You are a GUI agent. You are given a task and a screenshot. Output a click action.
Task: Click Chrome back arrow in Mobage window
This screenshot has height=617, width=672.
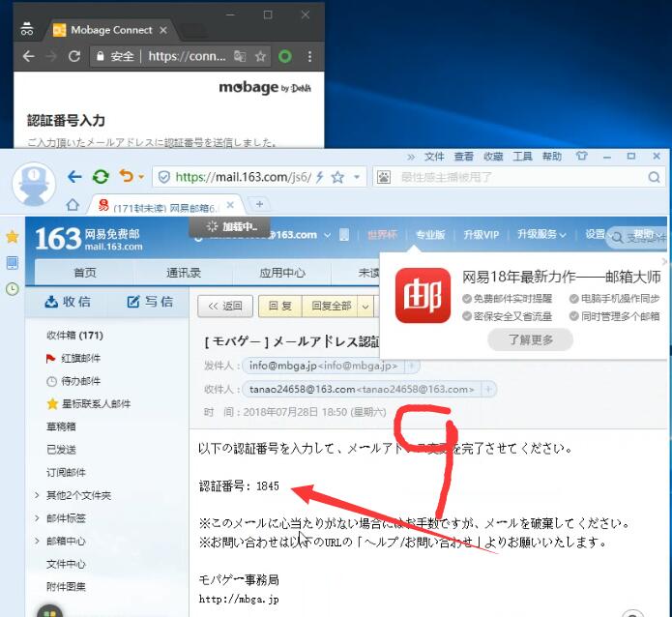[x=28, y=56]
